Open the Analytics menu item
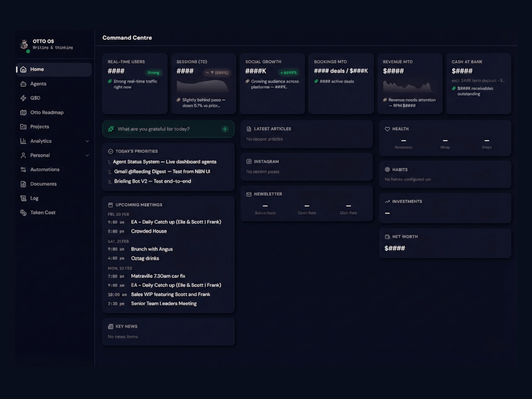The height and width of the screenshot is (399, 532). pyautogui.click(x=41, y=141)
